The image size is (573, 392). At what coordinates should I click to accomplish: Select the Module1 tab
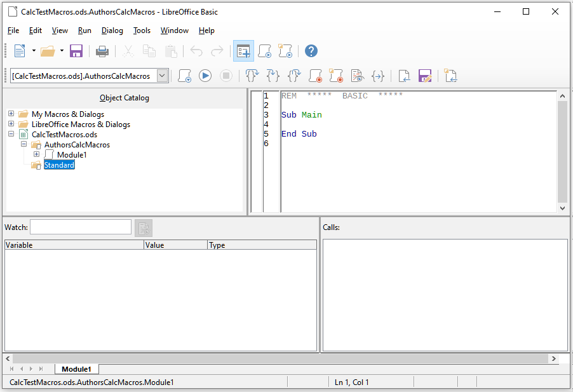76,368
